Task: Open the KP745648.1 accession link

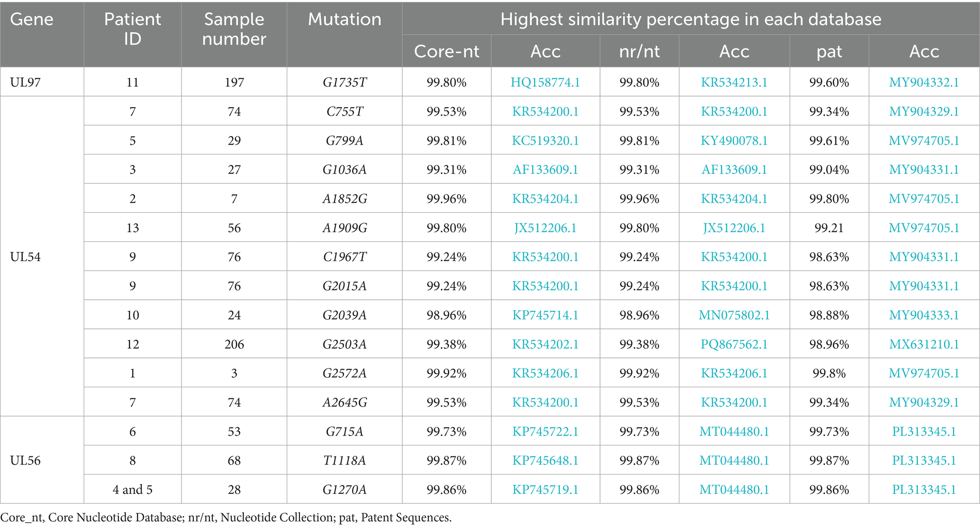Action: pyautogui.click(x=545, y=461)
